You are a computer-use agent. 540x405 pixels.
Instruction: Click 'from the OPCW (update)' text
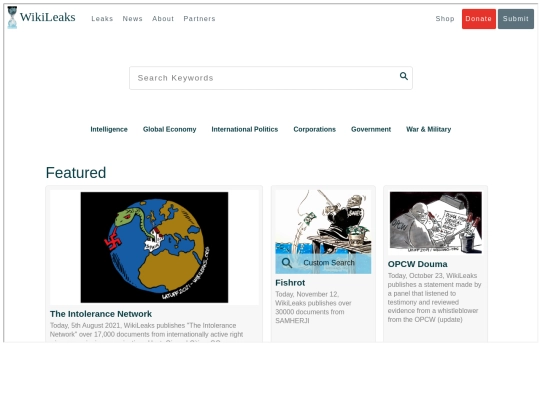pos(425,320)
